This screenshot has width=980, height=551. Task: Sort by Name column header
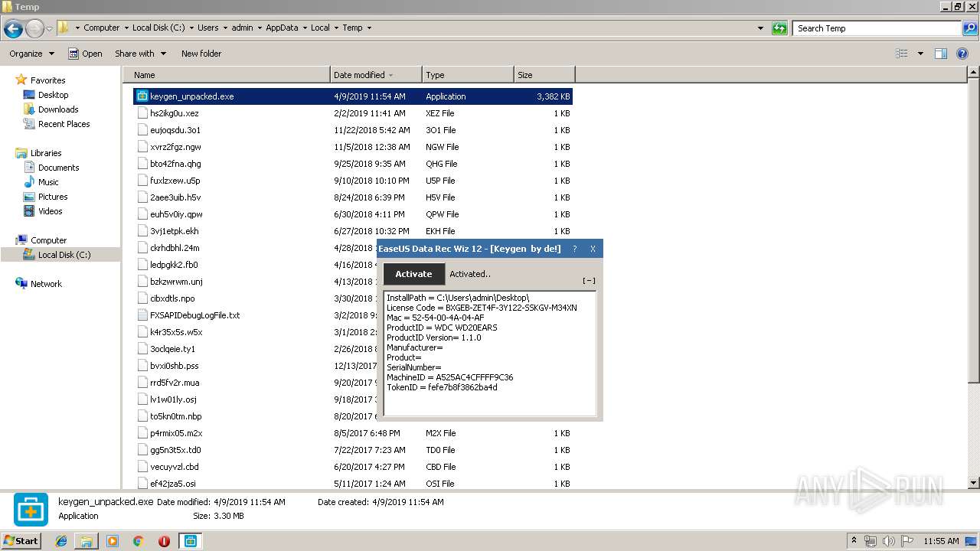(227, 75)
